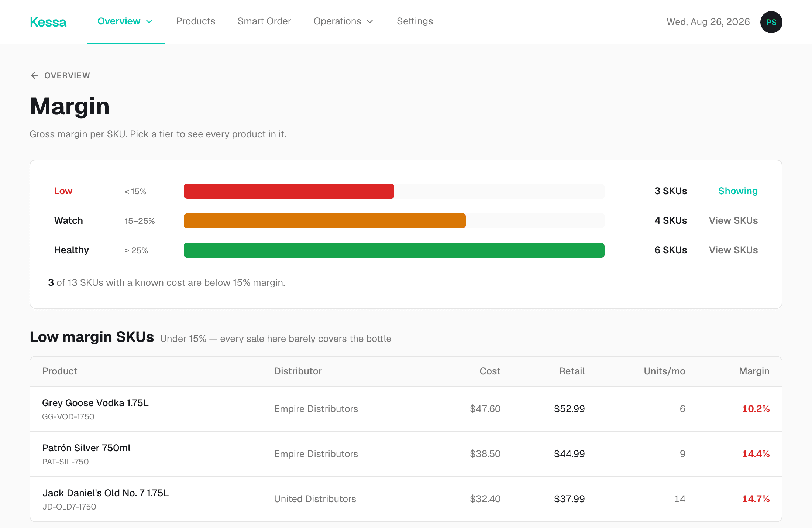Screen dimensions: 812x528
Task: Click the '6 SKUs' count
Action: tap(671, 250)
